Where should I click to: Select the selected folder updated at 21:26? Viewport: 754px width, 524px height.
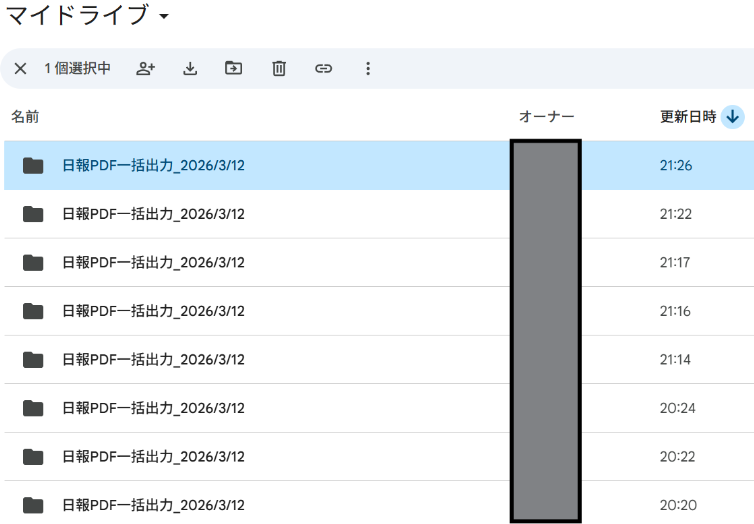pos(153,166)
